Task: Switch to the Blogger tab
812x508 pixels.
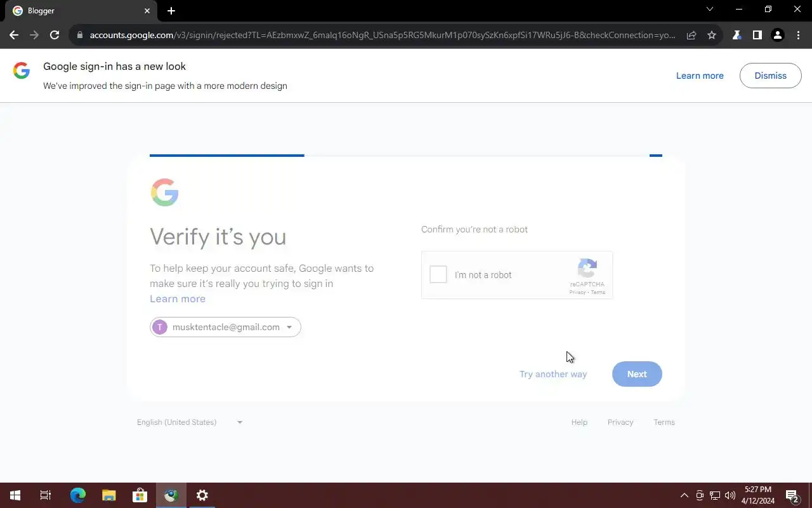Action: [x=81, y=11]
